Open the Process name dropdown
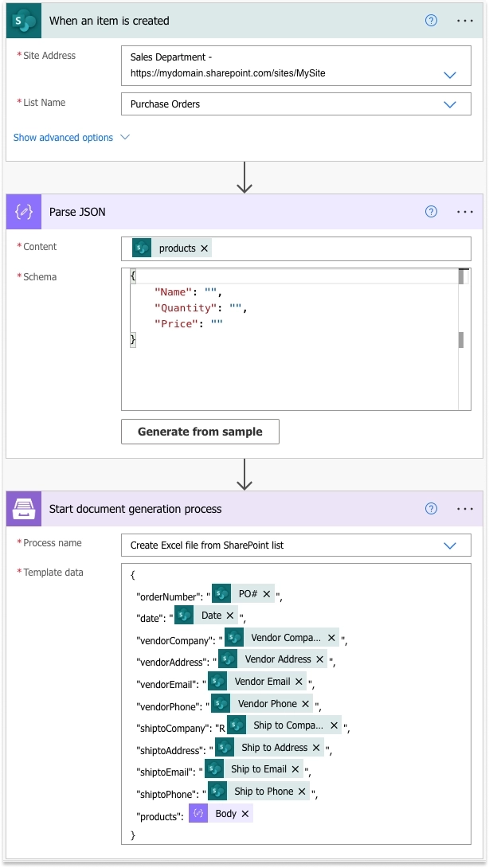This screenshot has height=868, width=489. [450, 545]
